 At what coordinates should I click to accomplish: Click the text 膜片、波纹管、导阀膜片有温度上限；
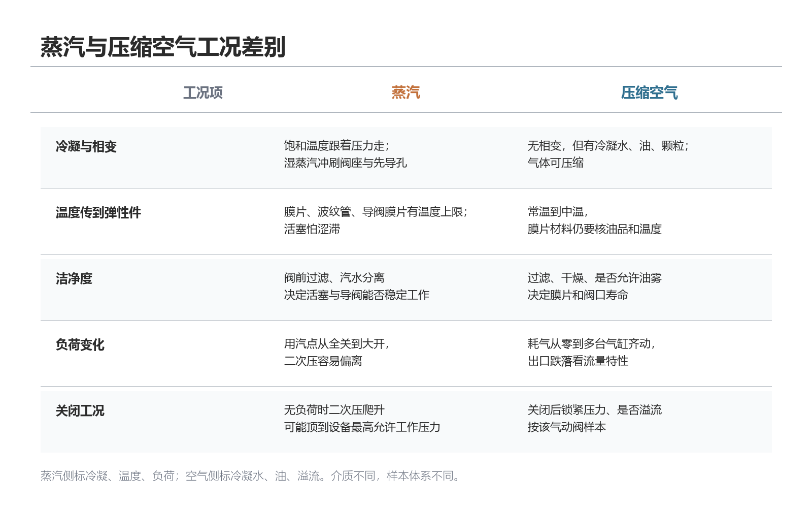pyautogui.click(x=376, y=212)
